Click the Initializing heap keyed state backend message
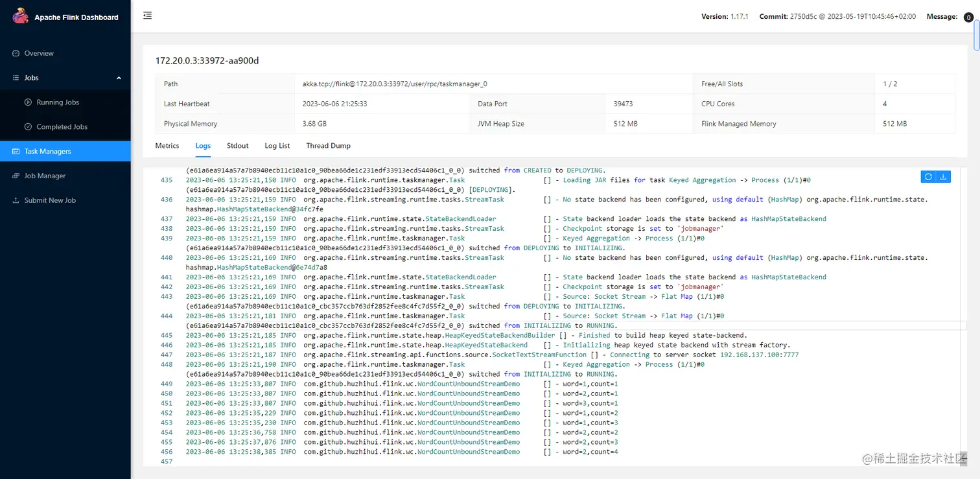The image size is (980, 479). coord(677,345)
